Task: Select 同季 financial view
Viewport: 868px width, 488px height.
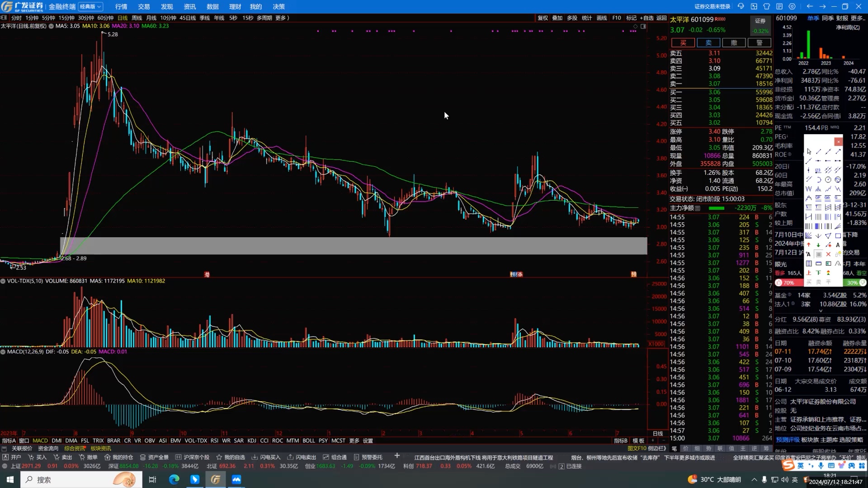Action: [x=828, y=18]
